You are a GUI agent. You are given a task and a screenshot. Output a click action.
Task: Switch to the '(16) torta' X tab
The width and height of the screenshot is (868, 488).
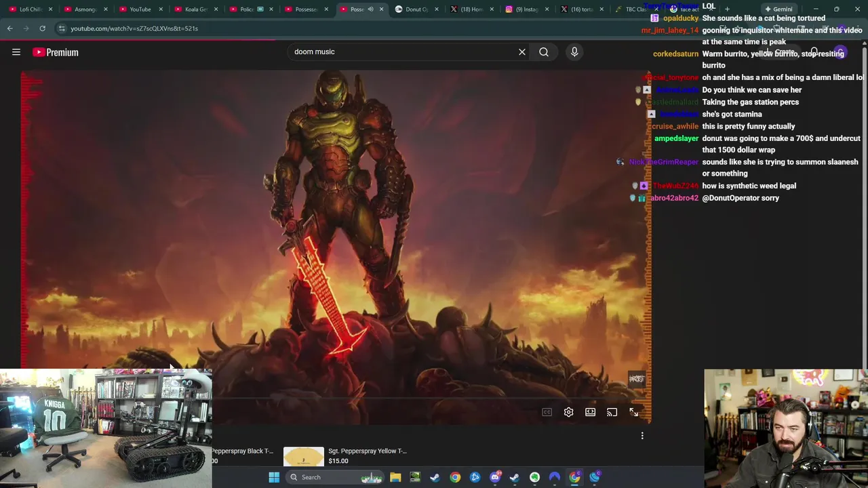pos(577,9)
